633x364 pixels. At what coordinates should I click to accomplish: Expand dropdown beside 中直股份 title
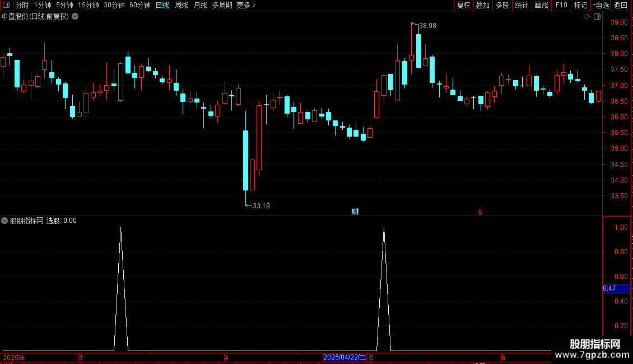[x=75, y=17]
